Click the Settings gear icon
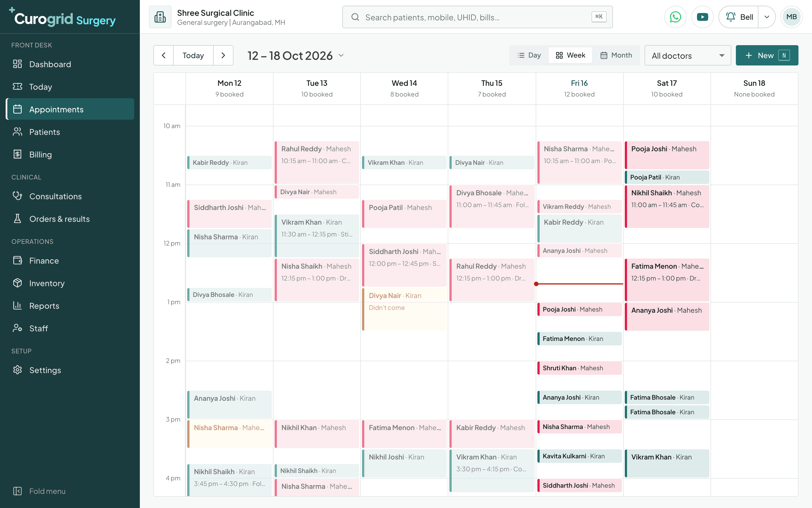Viewport: 812px width, 508px height. pyautogui.click(x=17, y=370)
